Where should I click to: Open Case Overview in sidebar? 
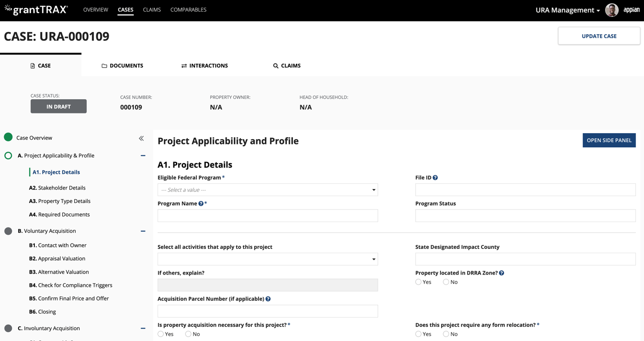34,138
